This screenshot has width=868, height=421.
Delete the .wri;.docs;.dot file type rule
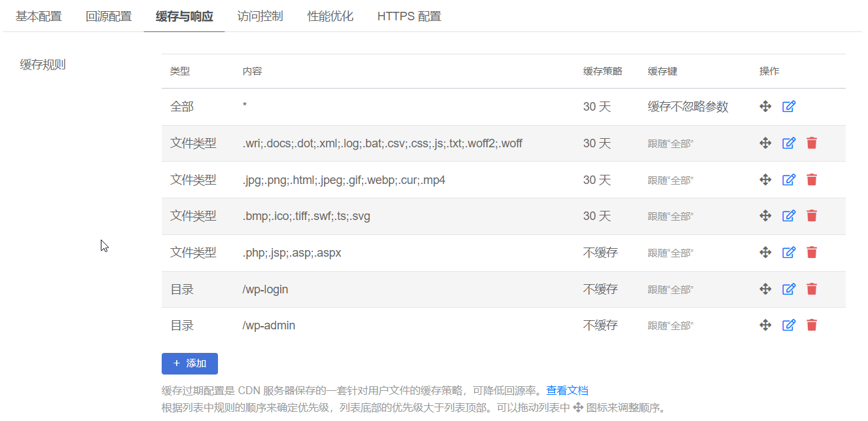click(x=812, y=143)
